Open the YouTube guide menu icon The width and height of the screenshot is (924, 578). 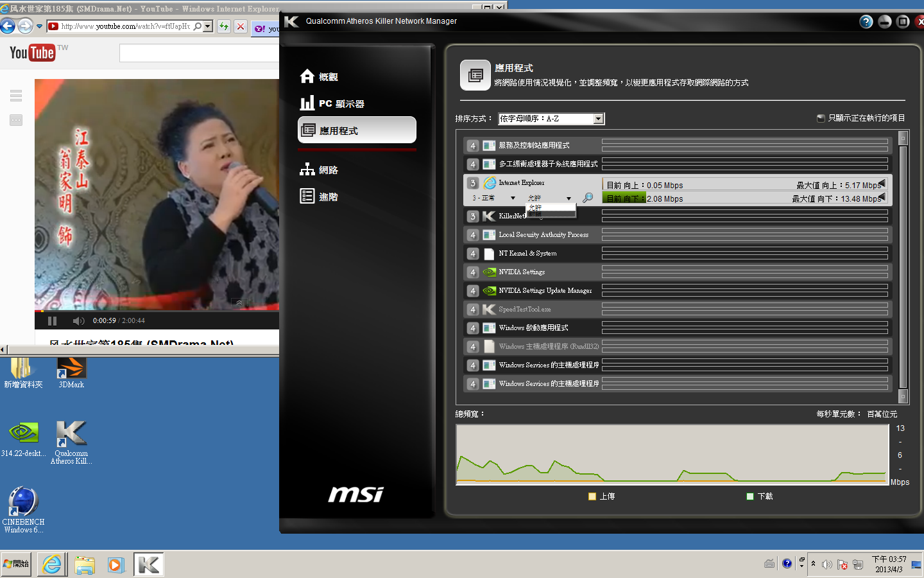(x=16, y=96)
